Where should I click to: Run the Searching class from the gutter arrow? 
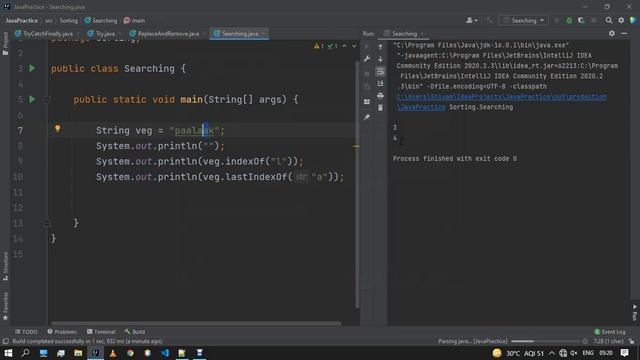[x=32, y=68]
